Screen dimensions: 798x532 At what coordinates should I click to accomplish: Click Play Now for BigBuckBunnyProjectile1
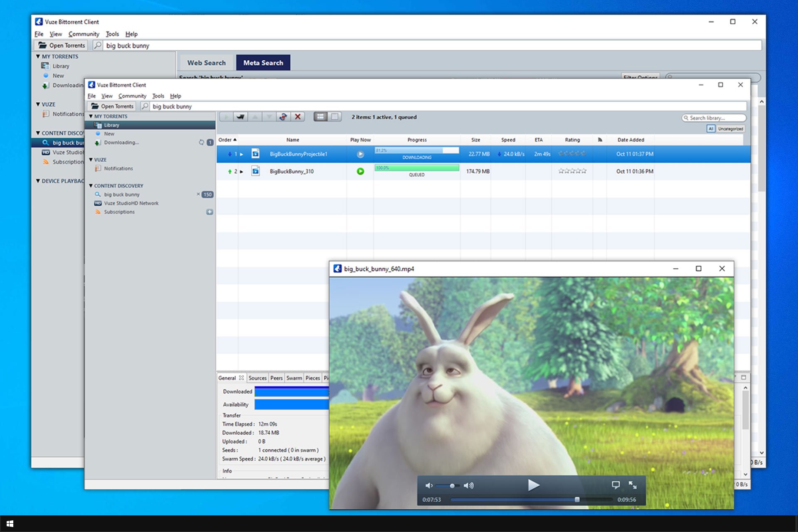(360, 154)
